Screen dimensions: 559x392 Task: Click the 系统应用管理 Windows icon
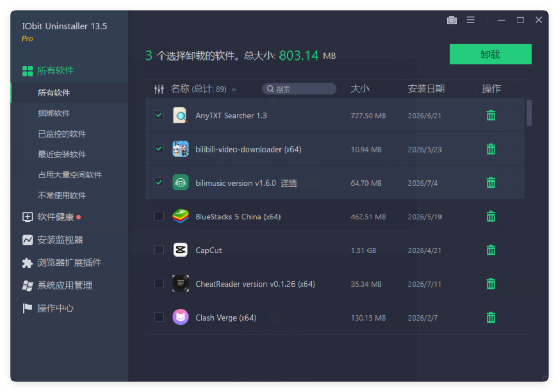pos(27,285)
